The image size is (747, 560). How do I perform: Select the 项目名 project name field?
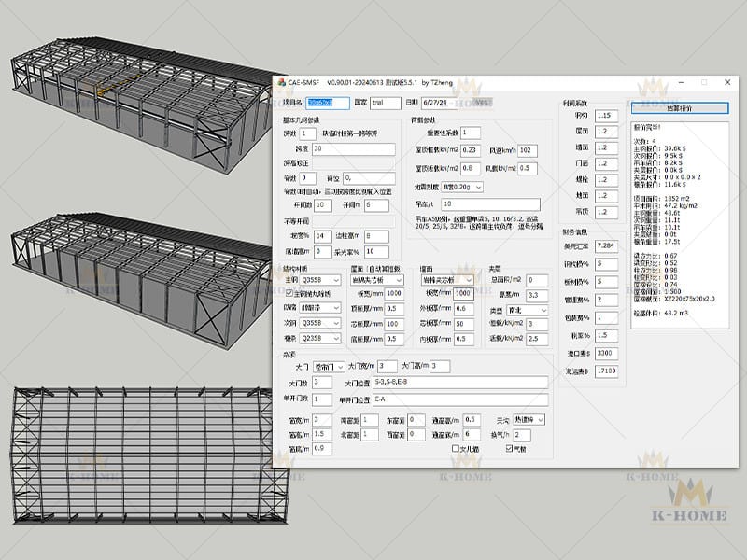coord(326,103)
